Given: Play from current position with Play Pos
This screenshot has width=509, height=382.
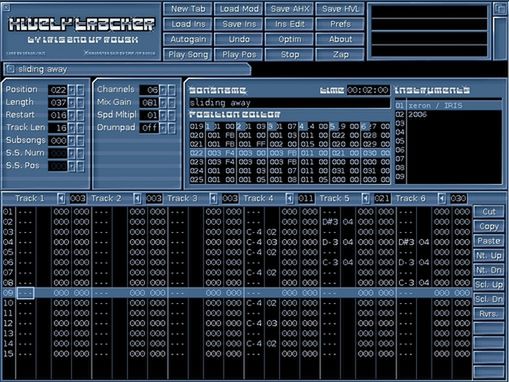Looking at the screenshot, I should pos(239,55).
